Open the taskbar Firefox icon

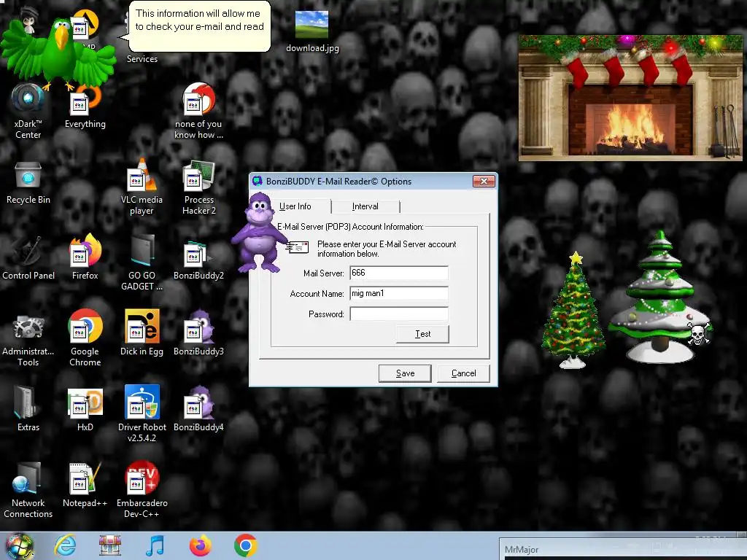(x=201, y=545)
